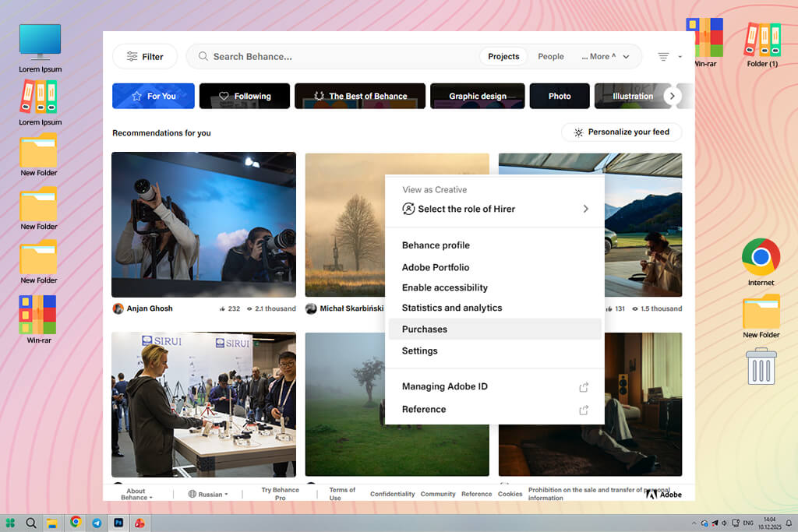Click Personalize your feed button
This screenshot has width=798, height=532.
click(621, 132)
